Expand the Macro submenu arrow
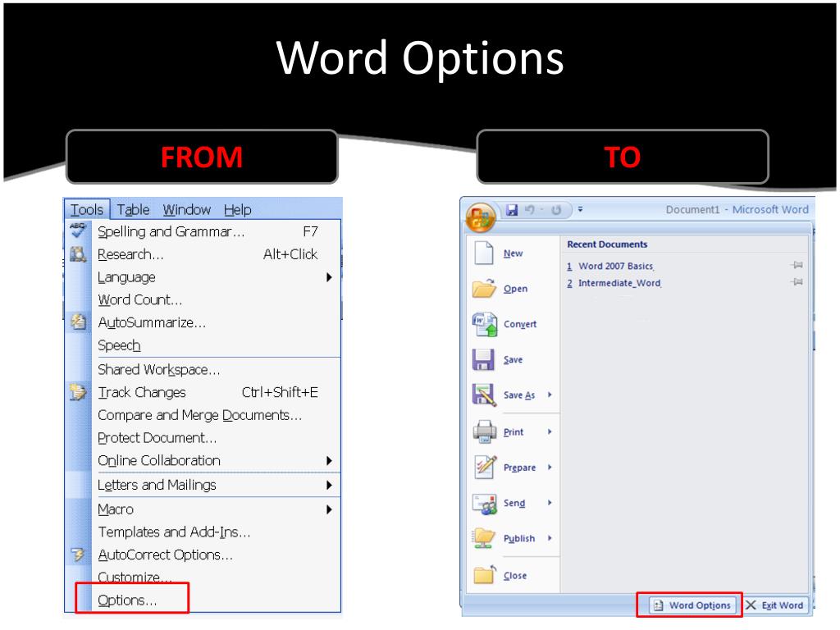Image resolution: width=840 pixels, height=630 pixels. click(x=329, y=509)
